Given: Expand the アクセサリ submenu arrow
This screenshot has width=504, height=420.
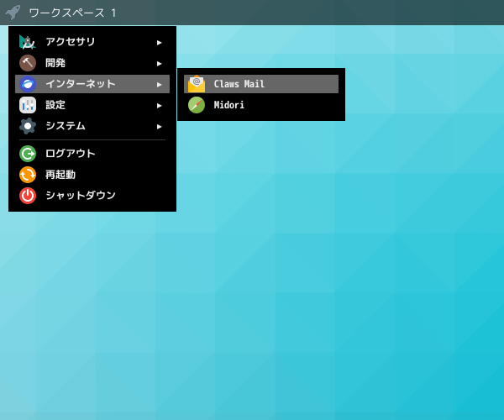Looking at the screenshot, I should tap(159, 42).
